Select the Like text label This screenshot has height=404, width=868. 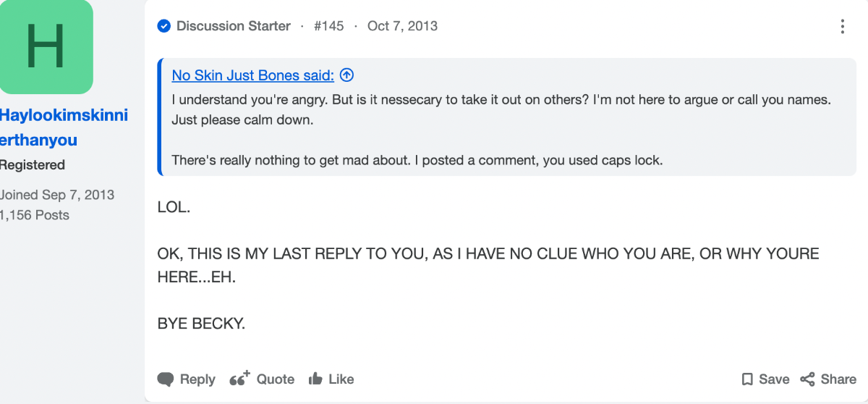coord(341,379)
